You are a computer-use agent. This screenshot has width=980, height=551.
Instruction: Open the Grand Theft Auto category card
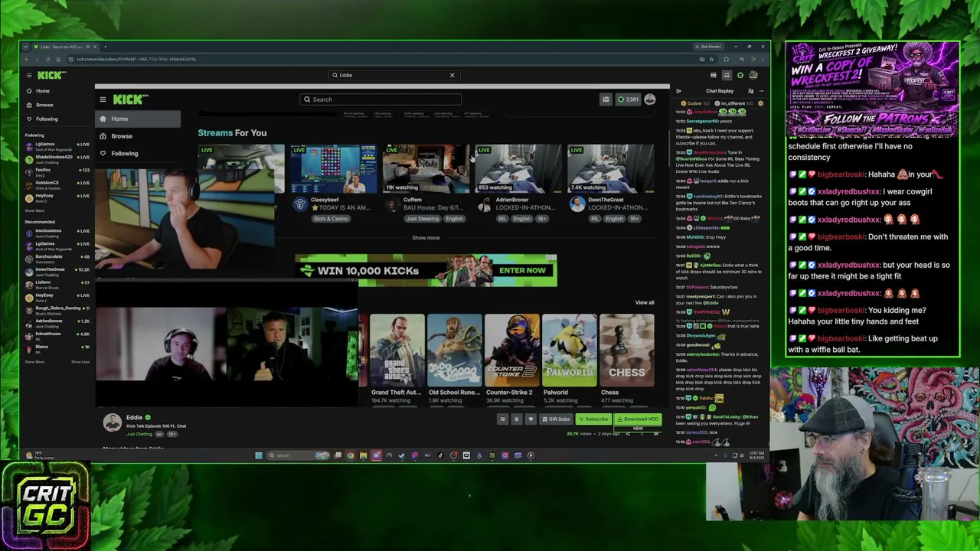[397, 350]
